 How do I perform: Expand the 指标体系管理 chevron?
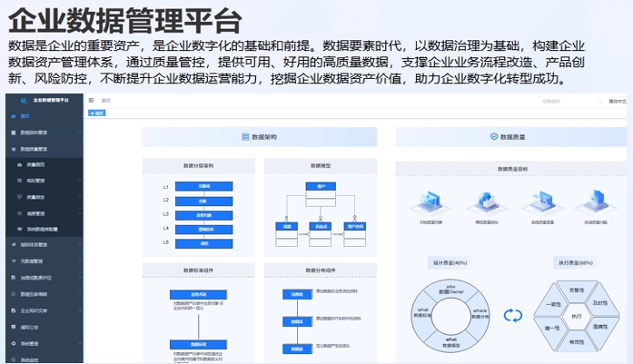tap(80, 244)
